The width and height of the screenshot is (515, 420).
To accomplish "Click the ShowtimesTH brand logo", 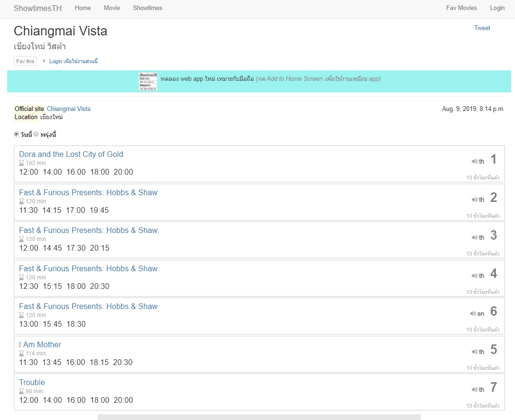I will pyautogui.click(x=38, y=8).
